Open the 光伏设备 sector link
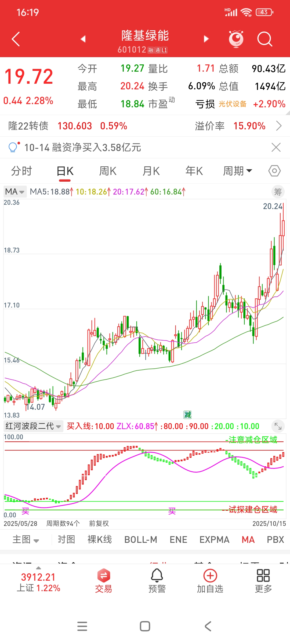The height and width of the screenshot is (644, 290). coord(233,104)
